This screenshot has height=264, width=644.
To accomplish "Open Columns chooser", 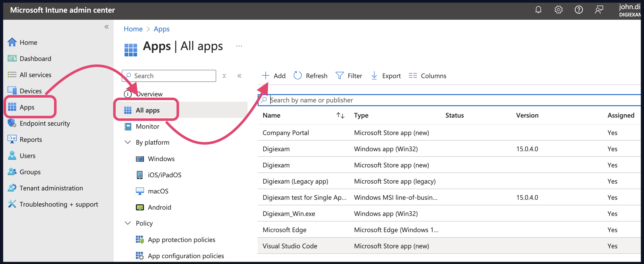I will click(427, 76).
